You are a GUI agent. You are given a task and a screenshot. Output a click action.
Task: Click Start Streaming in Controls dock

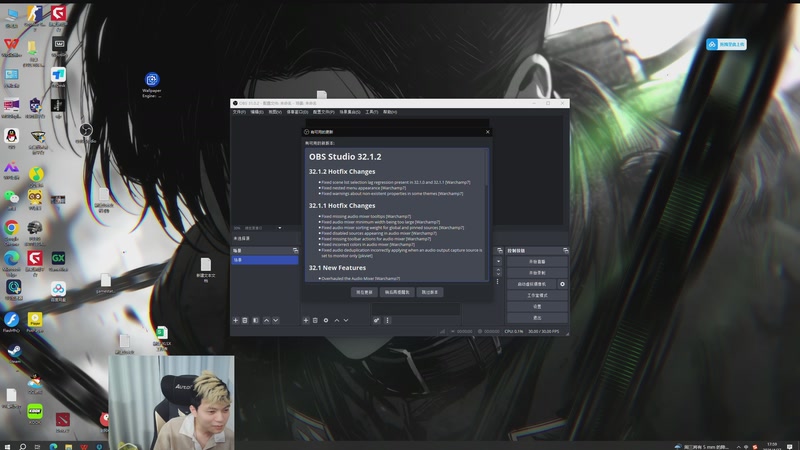click(537, 262)
